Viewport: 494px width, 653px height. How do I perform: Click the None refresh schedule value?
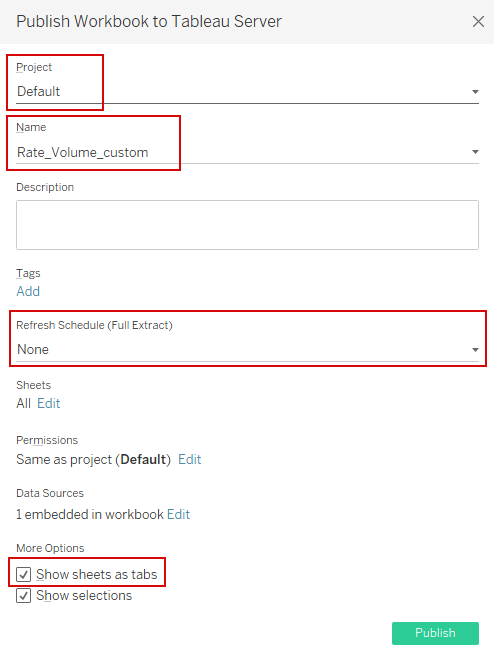click(x=33, y=349)
